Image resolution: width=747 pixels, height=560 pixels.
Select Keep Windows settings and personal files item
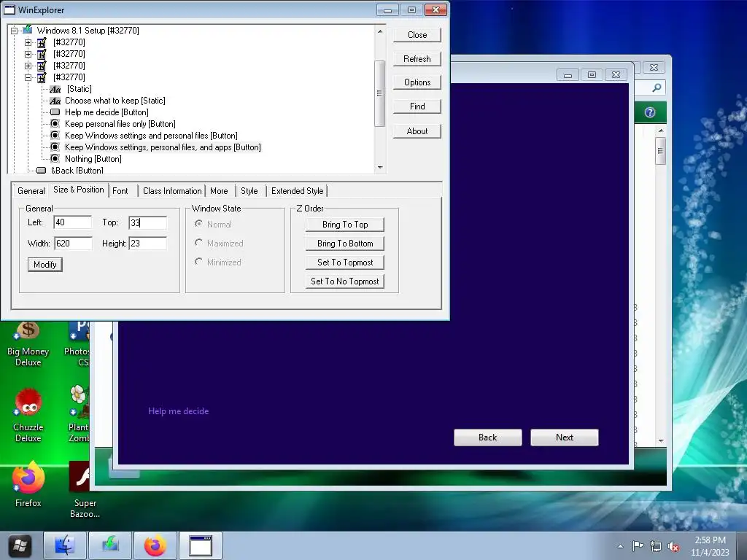(x=151, y=136)
